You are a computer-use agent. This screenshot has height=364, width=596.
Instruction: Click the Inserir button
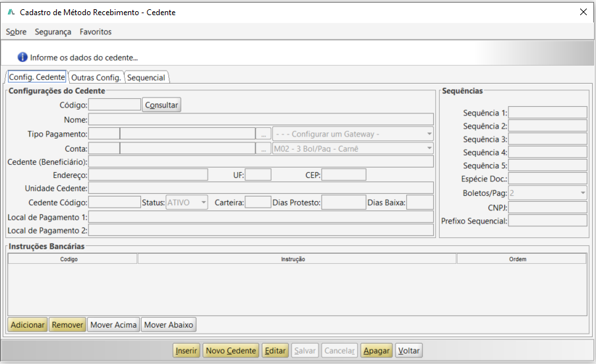186,350
